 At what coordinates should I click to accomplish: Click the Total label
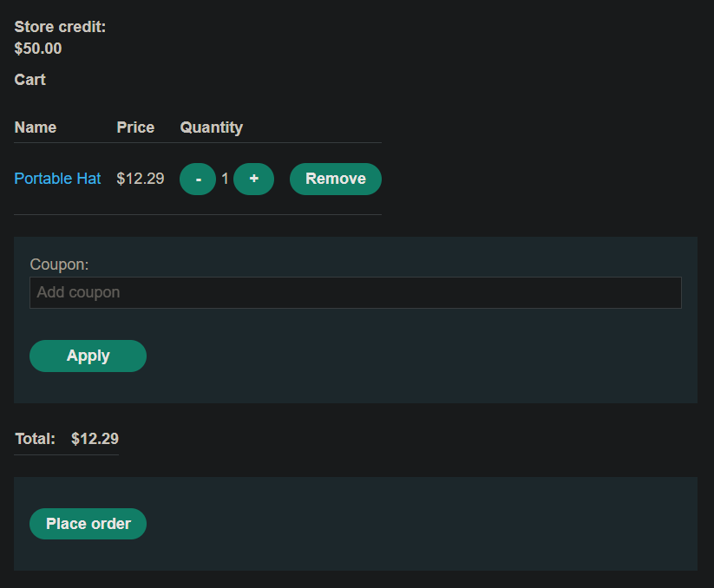pos(35,439)
